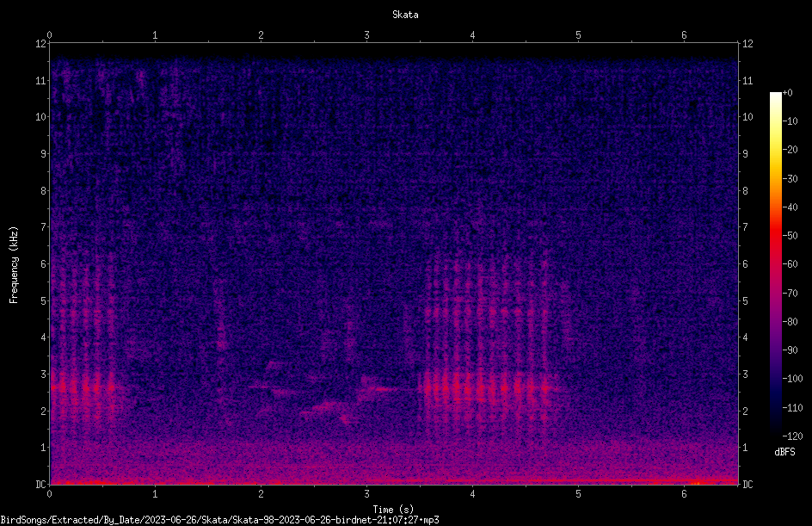The image size is (812, 526).
Task: Click the "-10" colorbar tick label
Action: (x=790, y=121)
